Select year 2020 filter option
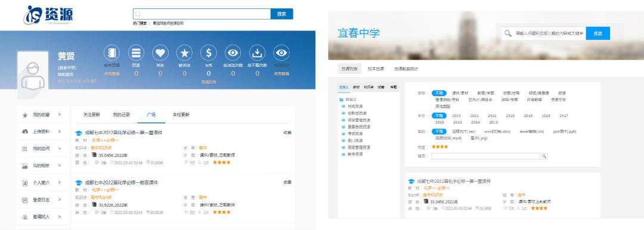Viewport: 644px width, 230px height. 510,116
